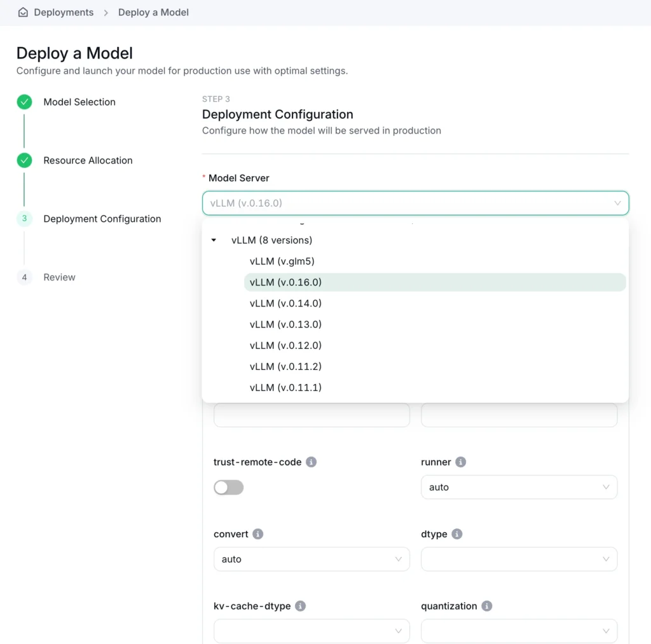Open the convert dropdown
This screenshot has width=651, height=644.
pyautogui.click(x=312, y=559)
